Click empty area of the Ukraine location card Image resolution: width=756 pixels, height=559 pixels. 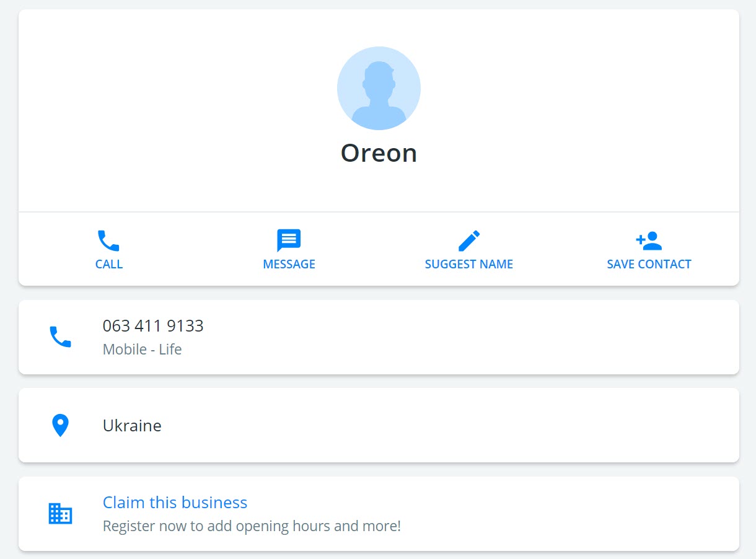[x=465, y=425]
